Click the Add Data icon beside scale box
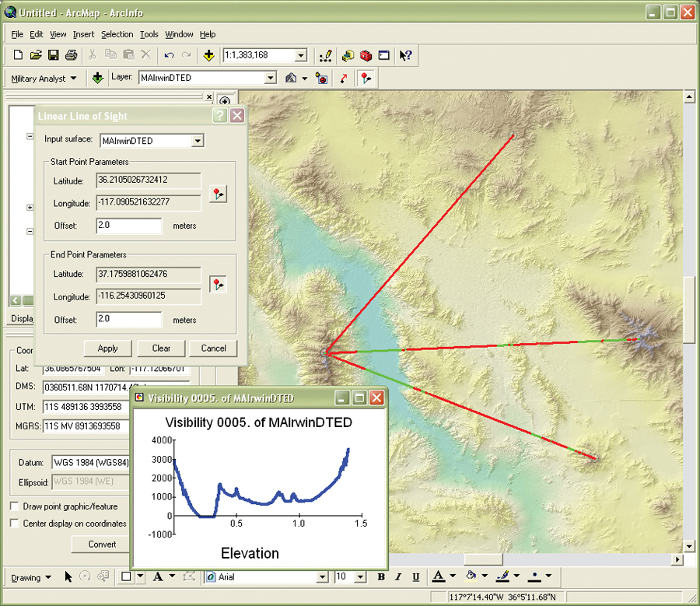Screen dimensions: 700x606 (208, 55)
